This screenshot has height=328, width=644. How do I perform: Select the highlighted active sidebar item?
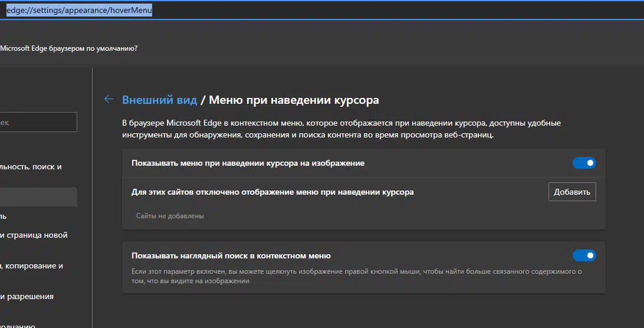tap(38, 197)
